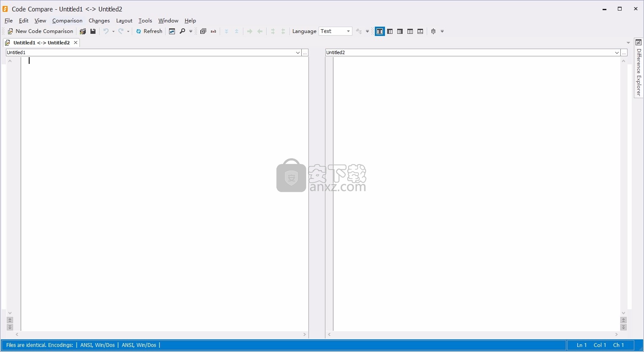
Task: Go to previous difference, the double up-arrow
Action: pos(237,31)
